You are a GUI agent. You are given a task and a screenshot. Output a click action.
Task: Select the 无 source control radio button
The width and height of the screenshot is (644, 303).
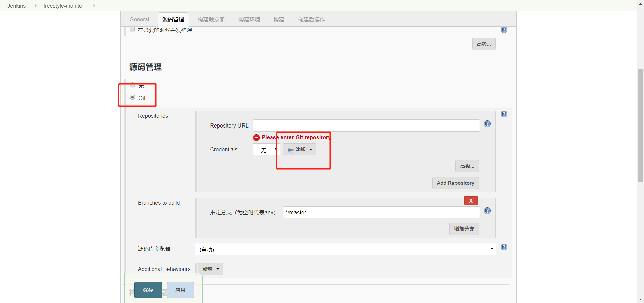click(133, 85)
